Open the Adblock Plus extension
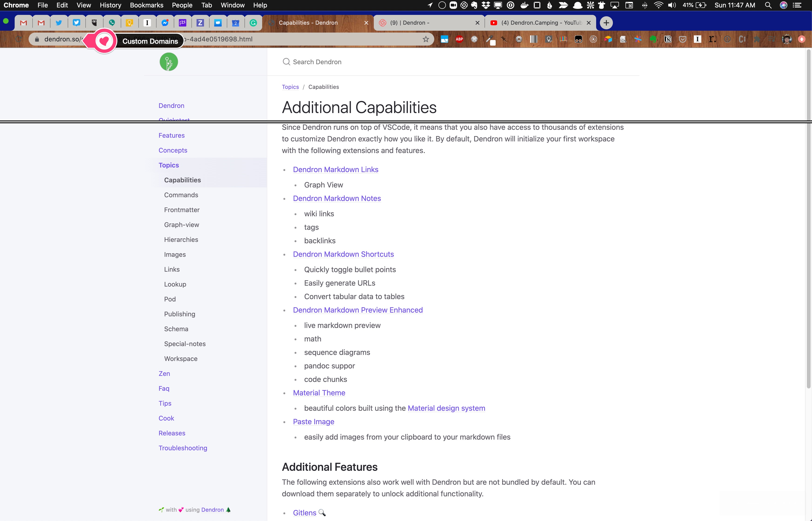 tap(459, 39)
